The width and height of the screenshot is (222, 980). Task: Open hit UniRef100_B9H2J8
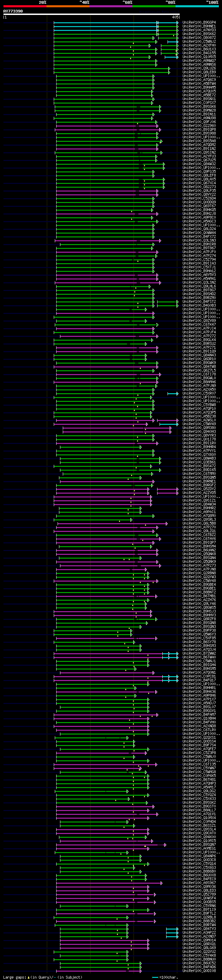click(199, 213)
